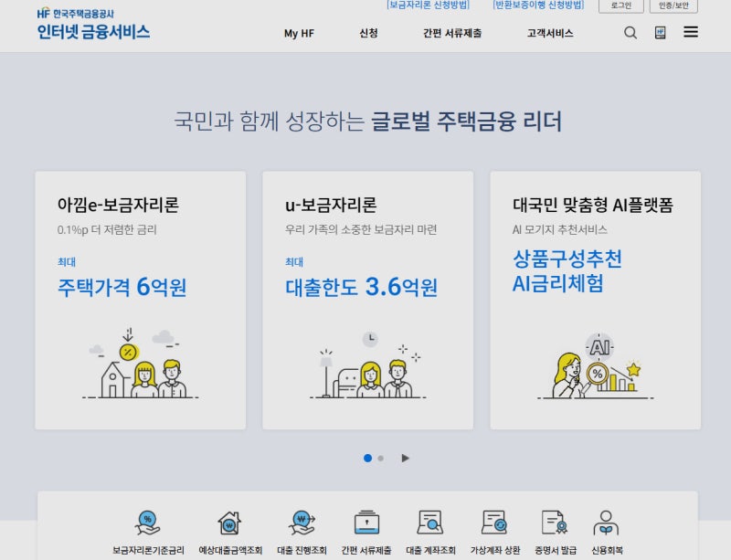The width and height of the screenshot is (731, 560).
Task: Click the 대출한도 3.6억원 text
Action: (x=361, y=287)
